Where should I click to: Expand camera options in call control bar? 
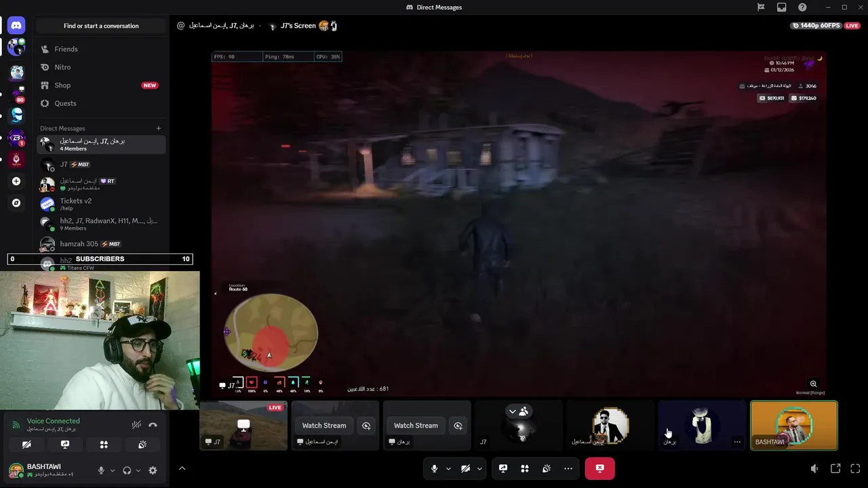tap(479, 468)
